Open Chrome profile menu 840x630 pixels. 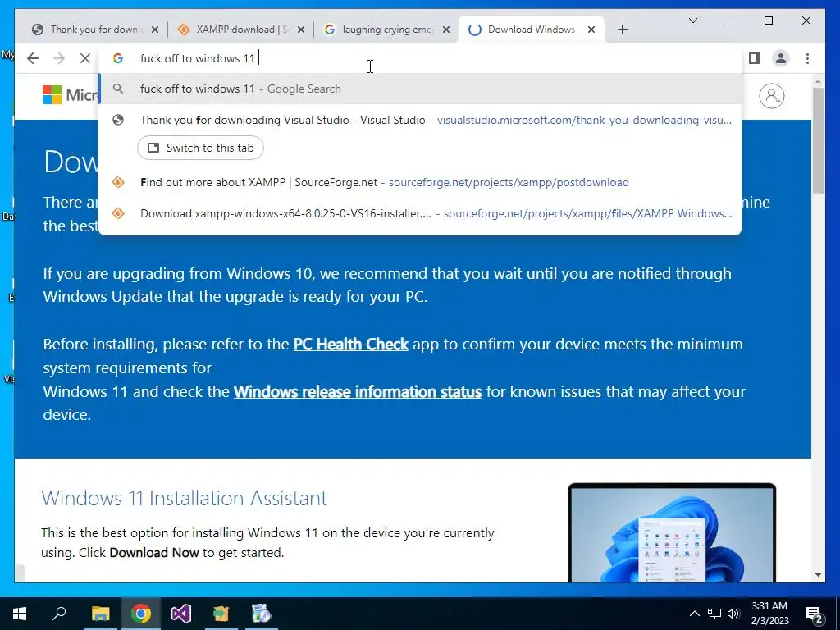[781, 58]
